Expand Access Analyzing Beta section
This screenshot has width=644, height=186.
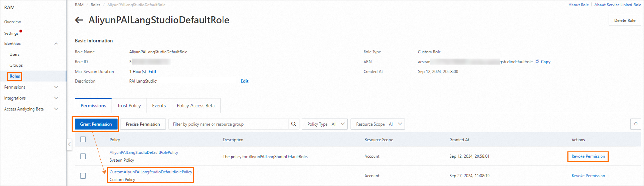tap(56, 109)
